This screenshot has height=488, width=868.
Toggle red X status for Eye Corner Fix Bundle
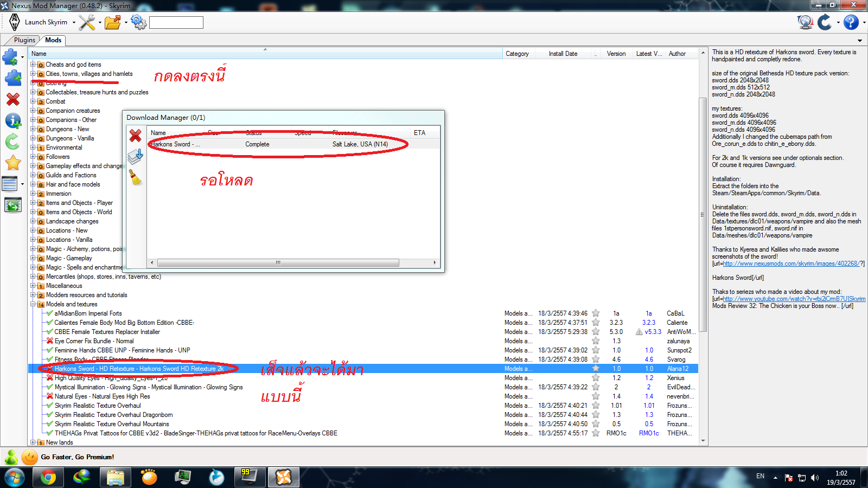tap(50, 341)
